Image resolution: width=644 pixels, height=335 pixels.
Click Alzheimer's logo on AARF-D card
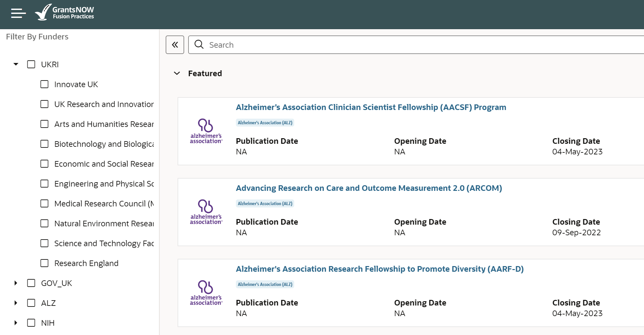pyautogui.click(x=206, y=293)
